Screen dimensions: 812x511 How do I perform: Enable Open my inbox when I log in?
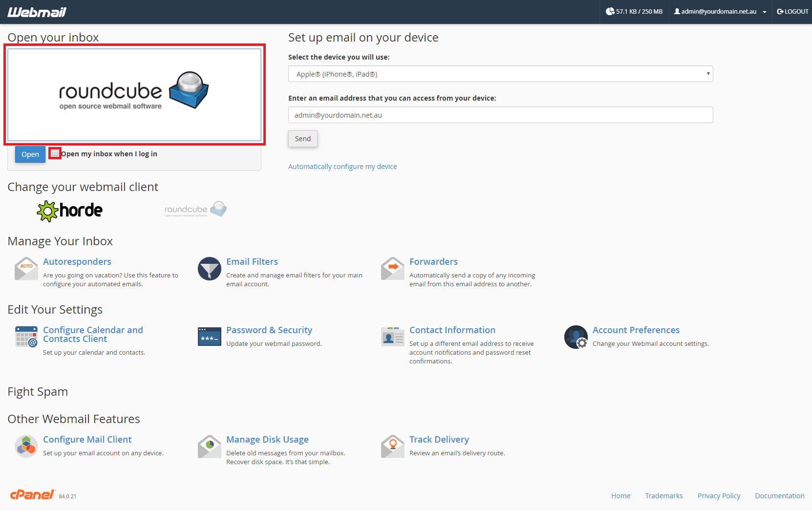(x=55, y=153)
